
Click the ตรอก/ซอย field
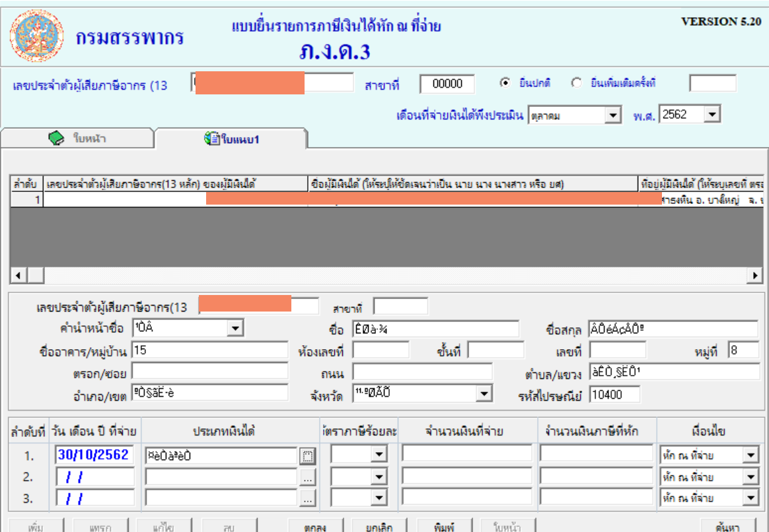(x=210, y=372)
